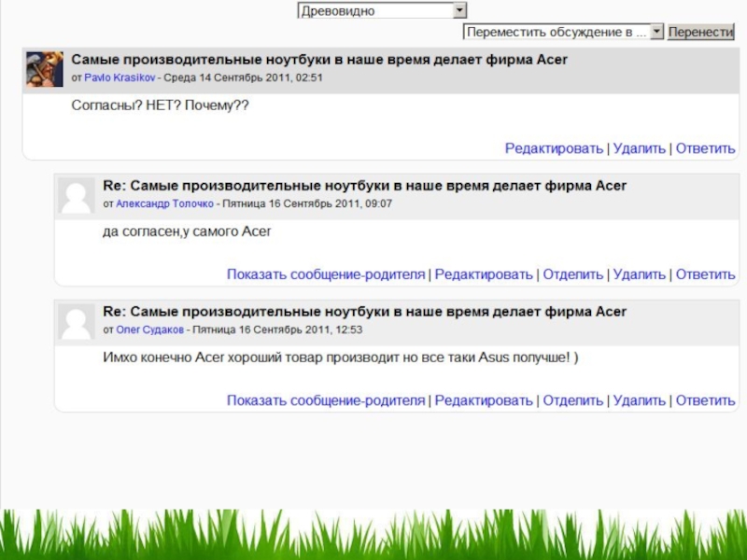Click Редактировать in Александр Толочко's reply
The height and width of the screenshot is (560, 747).
click(x=484, y=274)
